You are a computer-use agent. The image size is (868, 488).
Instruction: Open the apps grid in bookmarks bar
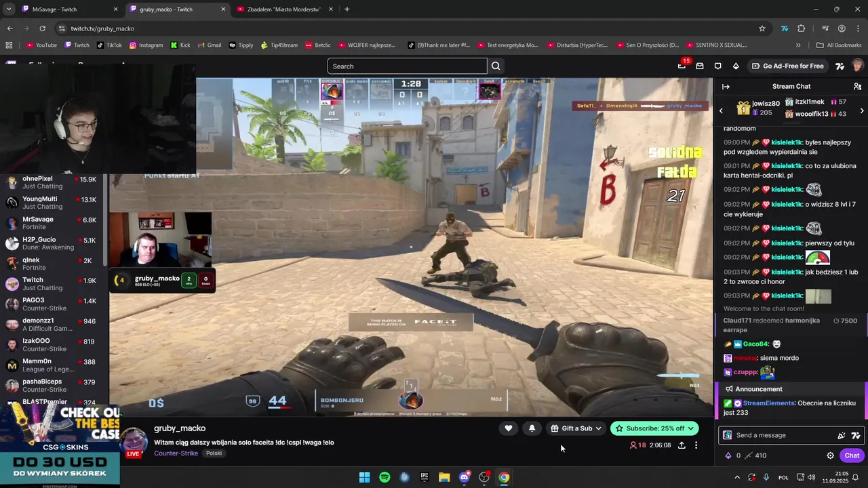[x=9, y=45]
